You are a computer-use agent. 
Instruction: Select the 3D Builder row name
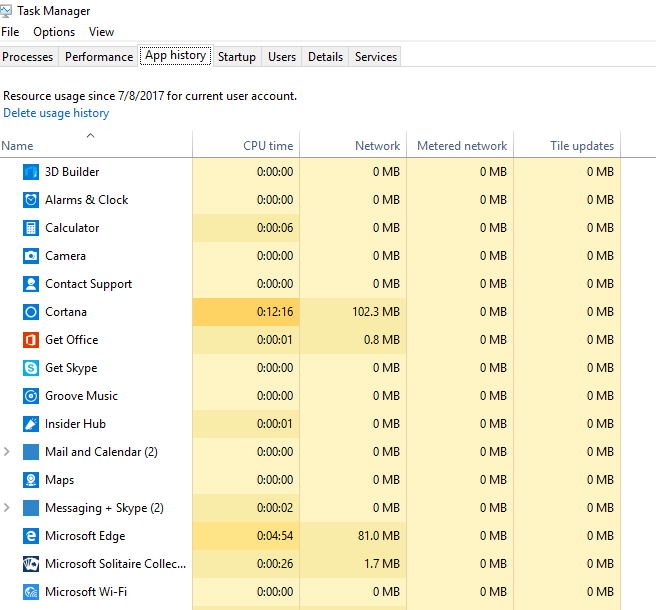tap(72, 172)
